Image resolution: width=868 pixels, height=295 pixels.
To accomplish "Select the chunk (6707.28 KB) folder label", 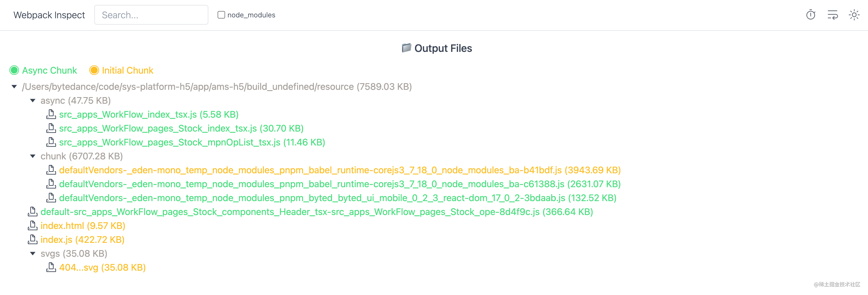I will 82,156.
